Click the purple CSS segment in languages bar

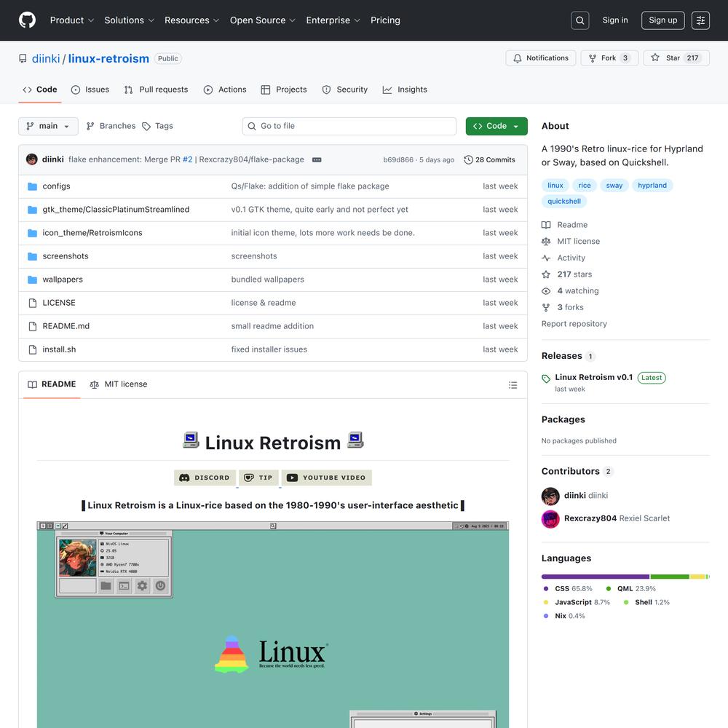(596, 577)
